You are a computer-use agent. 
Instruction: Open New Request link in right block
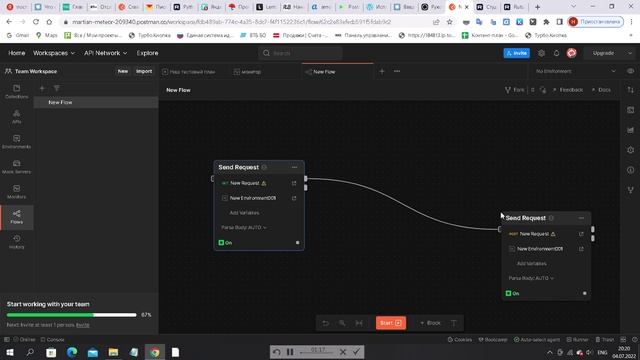pos(581,234)
